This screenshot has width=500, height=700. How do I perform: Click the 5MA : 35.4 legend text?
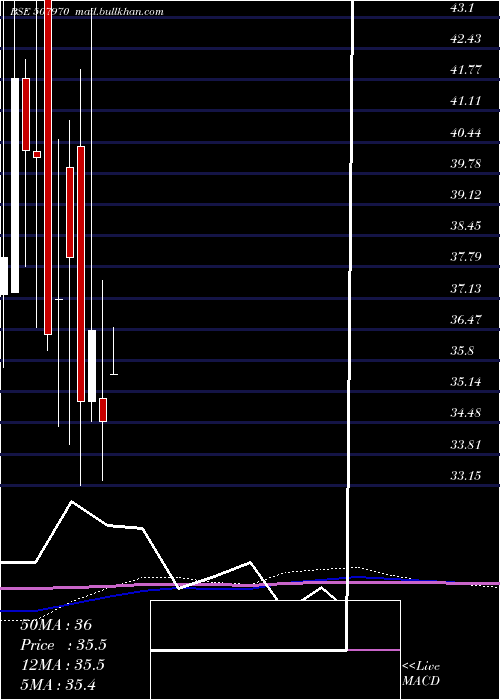tap(58, 685)
